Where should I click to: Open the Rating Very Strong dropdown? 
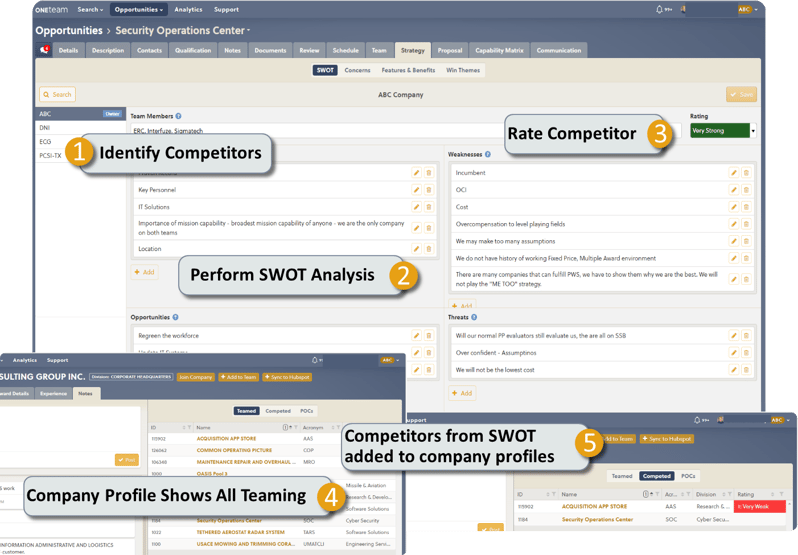723,131
